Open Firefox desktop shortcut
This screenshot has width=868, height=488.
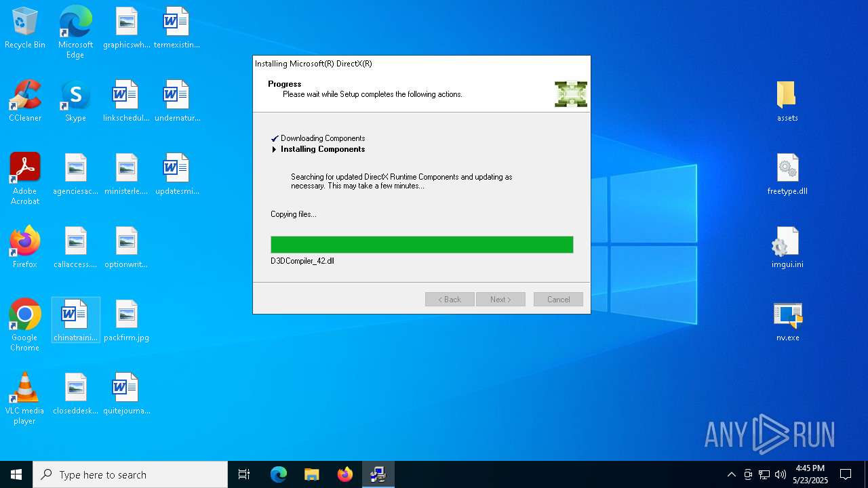[25, 248]
